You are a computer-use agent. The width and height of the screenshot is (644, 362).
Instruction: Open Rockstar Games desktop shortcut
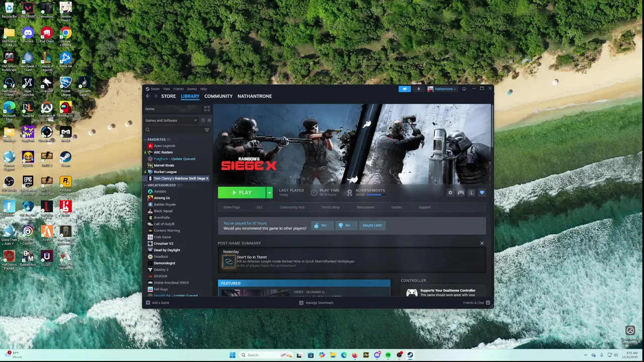[x=65, y=184]
